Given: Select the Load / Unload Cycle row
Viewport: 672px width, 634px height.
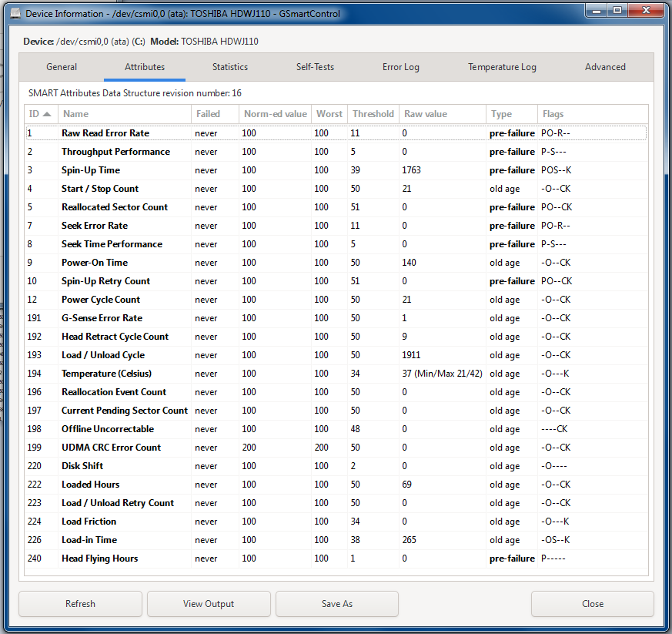Looking at the screenshot, I should (x=336, y=355).
